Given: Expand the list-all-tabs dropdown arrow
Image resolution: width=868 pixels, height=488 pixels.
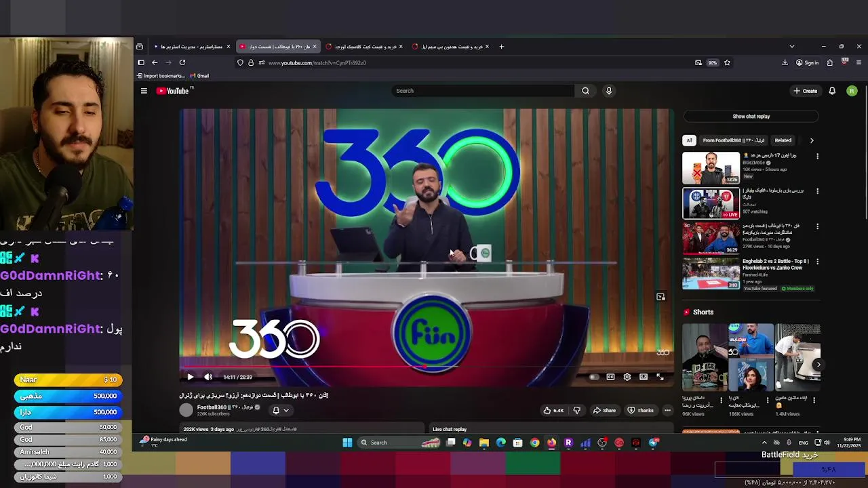Looking at the screenshot, I should point(791,47).
